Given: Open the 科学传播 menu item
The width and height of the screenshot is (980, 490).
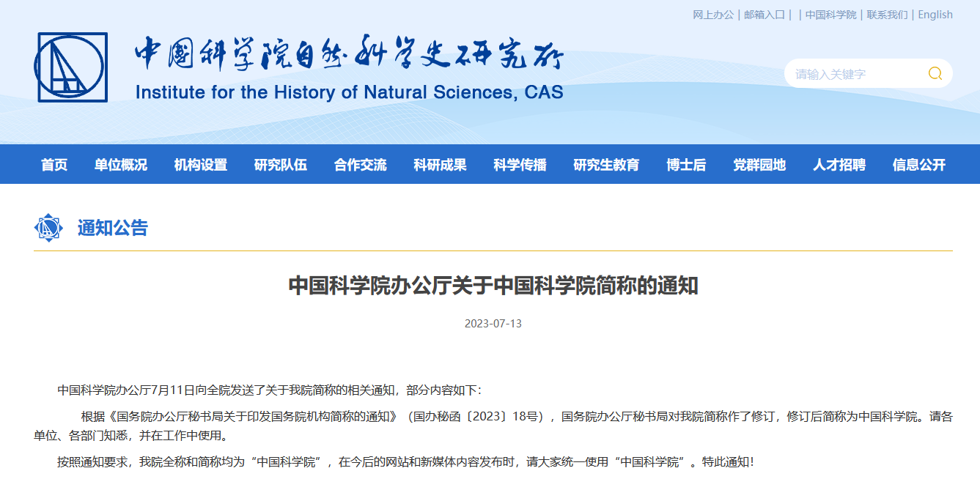Looking at the screenshot, I should tap(520, 165).
